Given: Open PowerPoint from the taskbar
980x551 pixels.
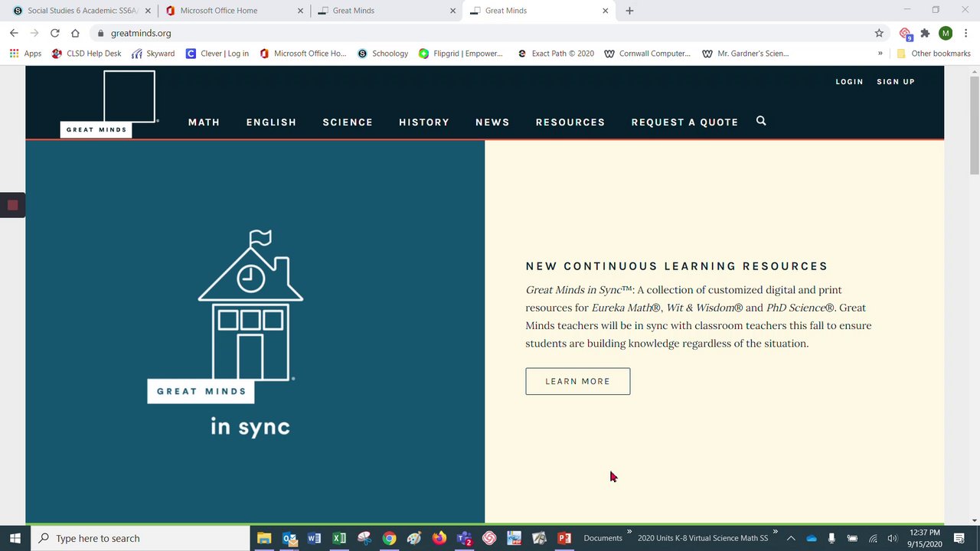Looking at the screenshot, I should click(564, 538).
